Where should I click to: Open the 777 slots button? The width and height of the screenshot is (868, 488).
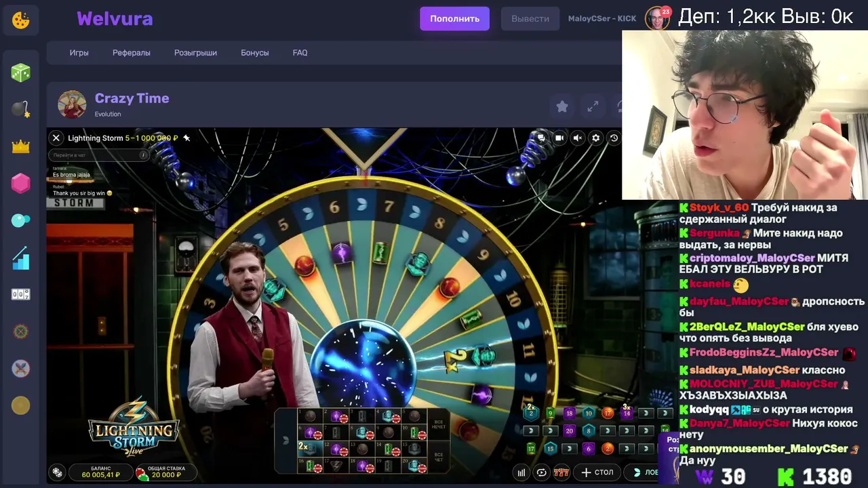point(561,472)
